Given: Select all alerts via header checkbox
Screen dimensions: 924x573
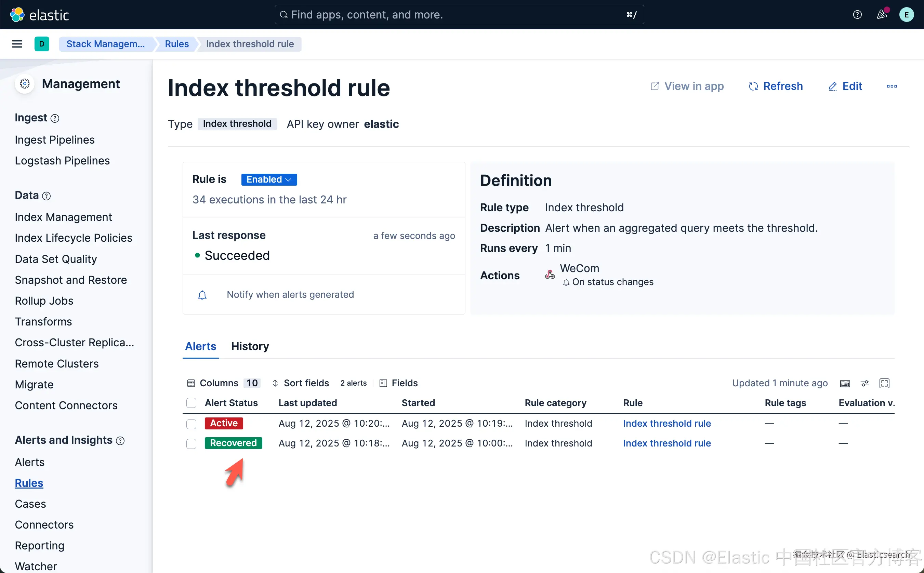Looking at the screenshot, I should [192, 403].
